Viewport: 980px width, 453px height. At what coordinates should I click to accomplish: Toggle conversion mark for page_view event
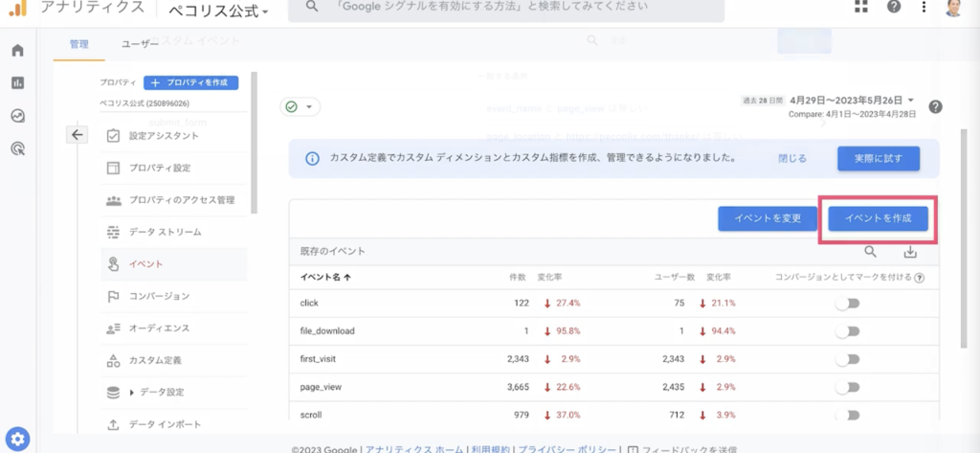click(848, 387)
